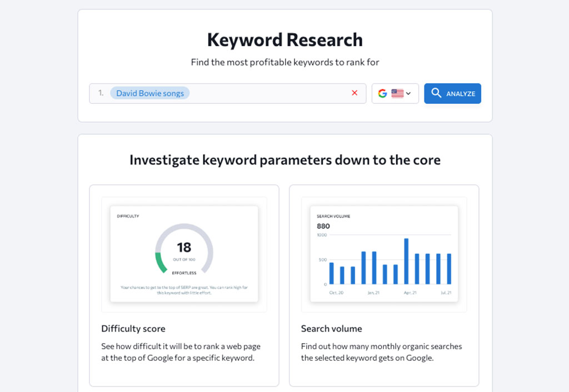
Task: Click the 'Investigate keyword parameters down to the core' heading
Action: point(285,160)
